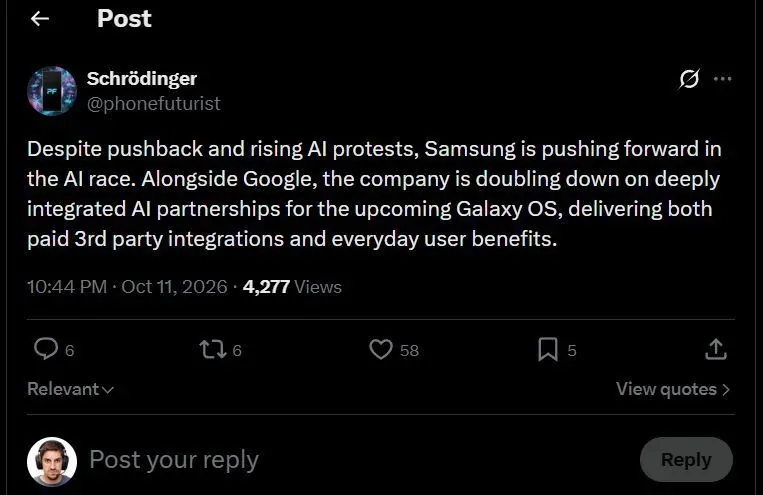The width and height of the screenshot is (763, 495).
Task: Click the Post heading title
Action: (x=124, y=18)
